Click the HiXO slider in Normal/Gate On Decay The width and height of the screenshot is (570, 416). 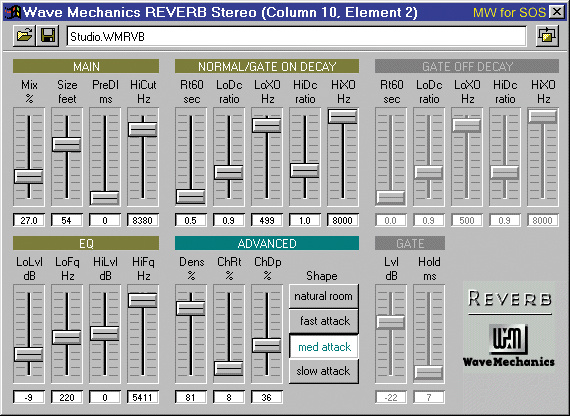pos(342,116)
